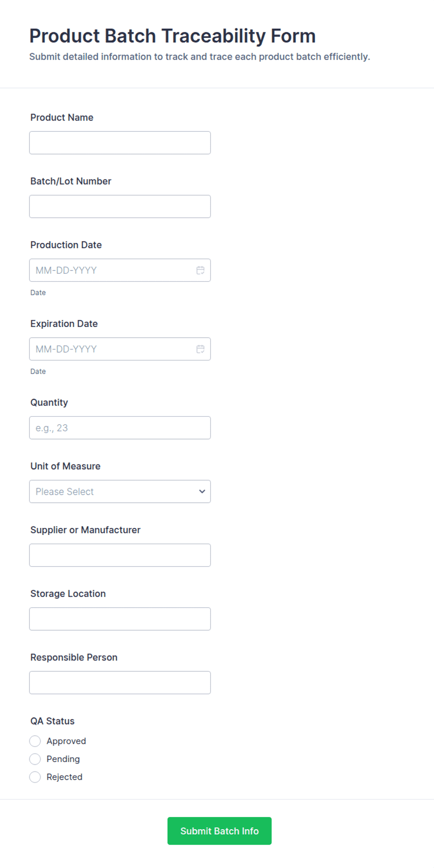Focus the Quantity input field

(x=120, y=428)
